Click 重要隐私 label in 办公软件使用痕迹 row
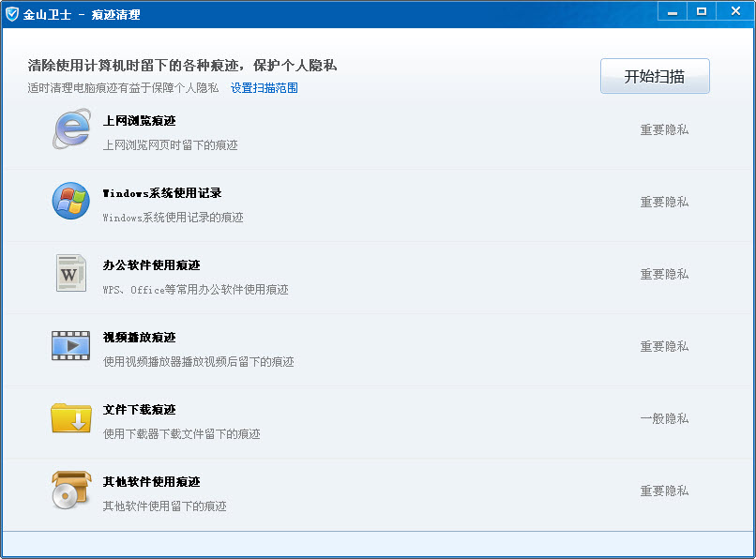The height and width of the screenshot is (559, 756). 664,274
